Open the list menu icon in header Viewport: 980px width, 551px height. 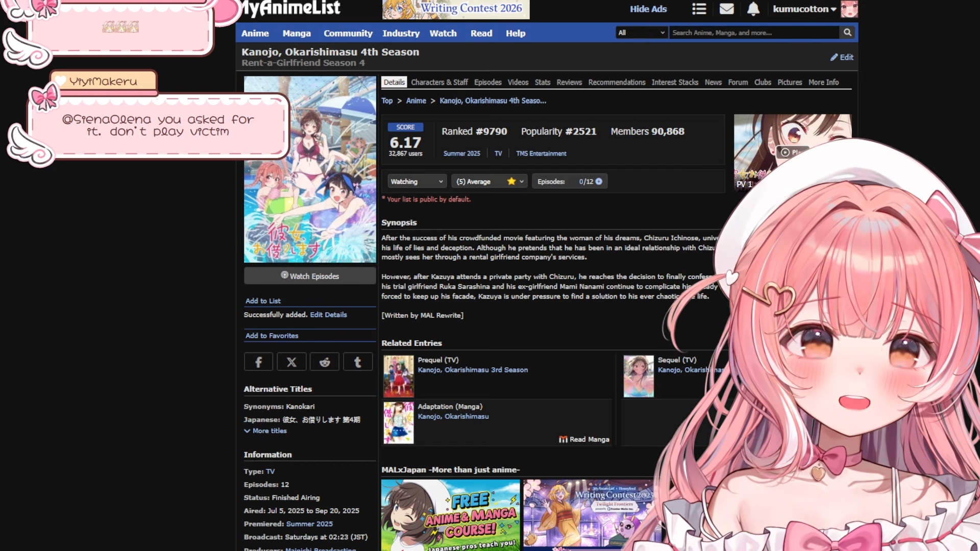[x=699, y=9]
